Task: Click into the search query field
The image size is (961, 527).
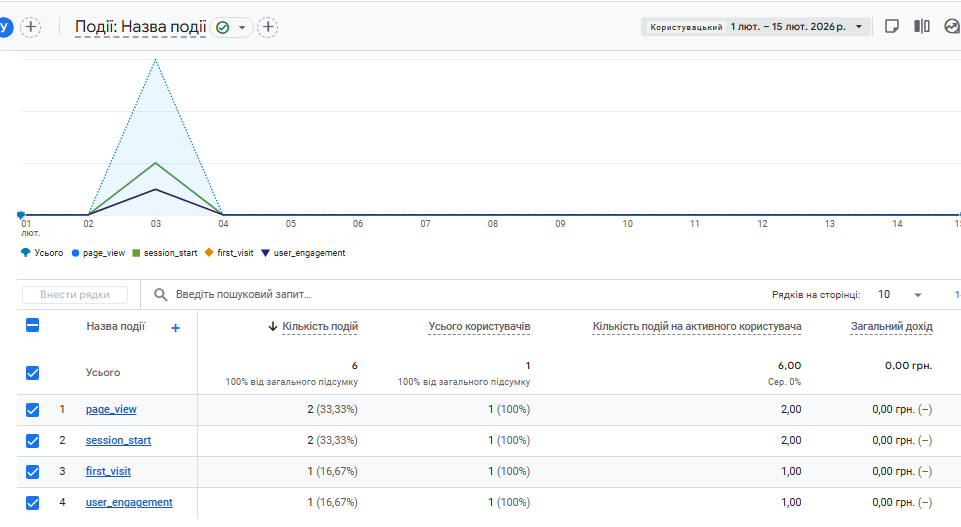Action: pyautogui.click(x=400, y=295)
